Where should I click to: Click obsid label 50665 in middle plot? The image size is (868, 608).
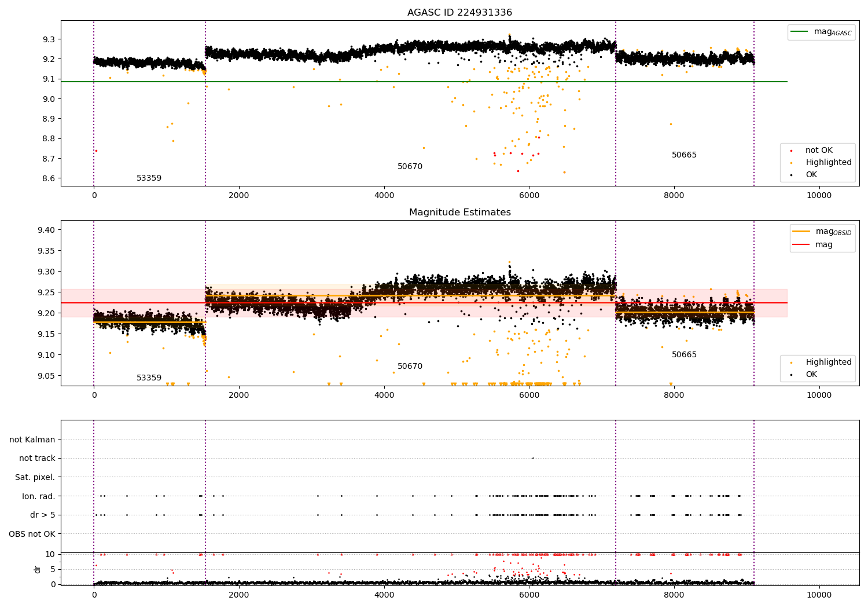(x=684, y=355)
